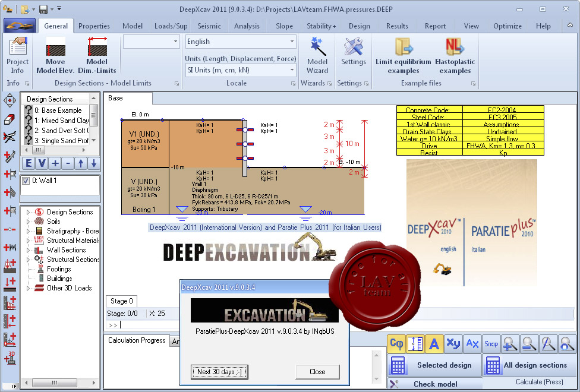Expand the Stratigraphy tree node
Image resolution: width=580 pixels, height=392 pixels.
28,231
